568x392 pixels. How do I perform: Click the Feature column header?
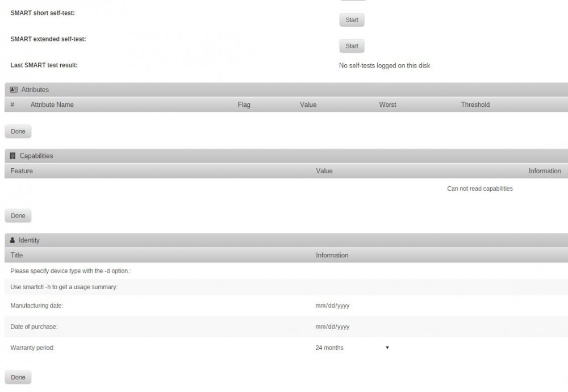(x=22, y=171)
